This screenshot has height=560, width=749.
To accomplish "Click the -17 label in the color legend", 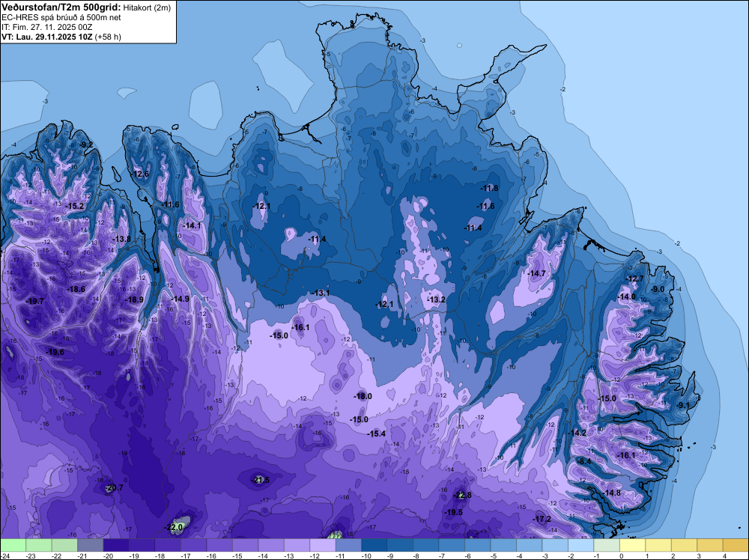I will 185,556.
